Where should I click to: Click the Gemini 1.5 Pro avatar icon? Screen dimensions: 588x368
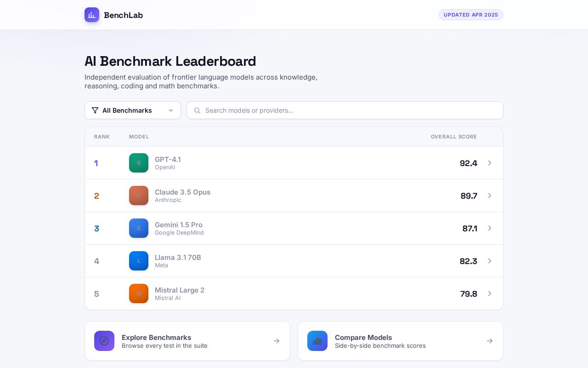click(x=139, y=228)
